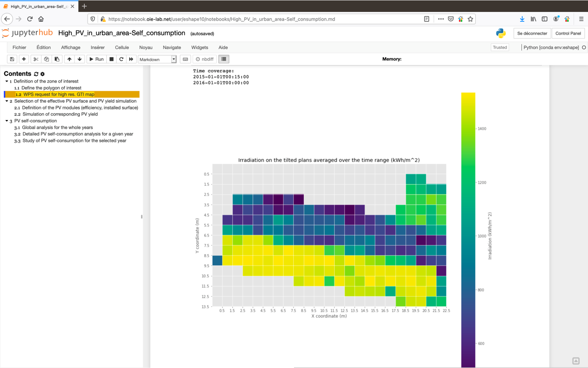Toggle the browser reader view icon
This screenshot has width=588, height=368.
pos(426,19)
